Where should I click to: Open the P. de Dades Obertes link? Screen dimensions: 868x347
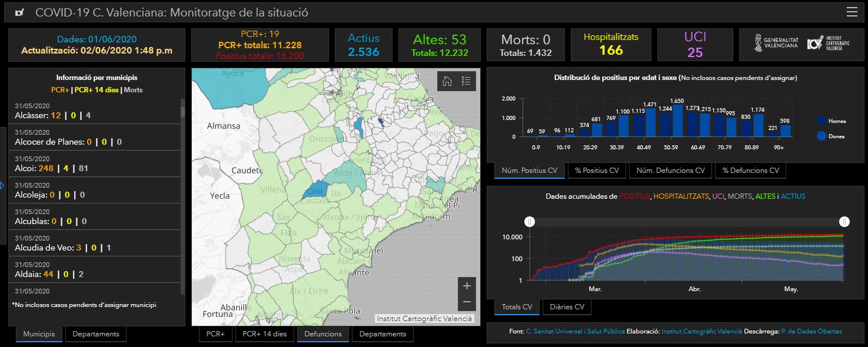(811, 332)
